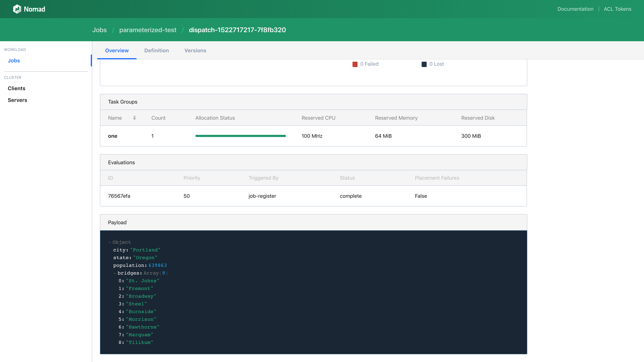Click the red Failed legend swatch
The height and width of the screenshot is (362, 644).
click(355, 64)
